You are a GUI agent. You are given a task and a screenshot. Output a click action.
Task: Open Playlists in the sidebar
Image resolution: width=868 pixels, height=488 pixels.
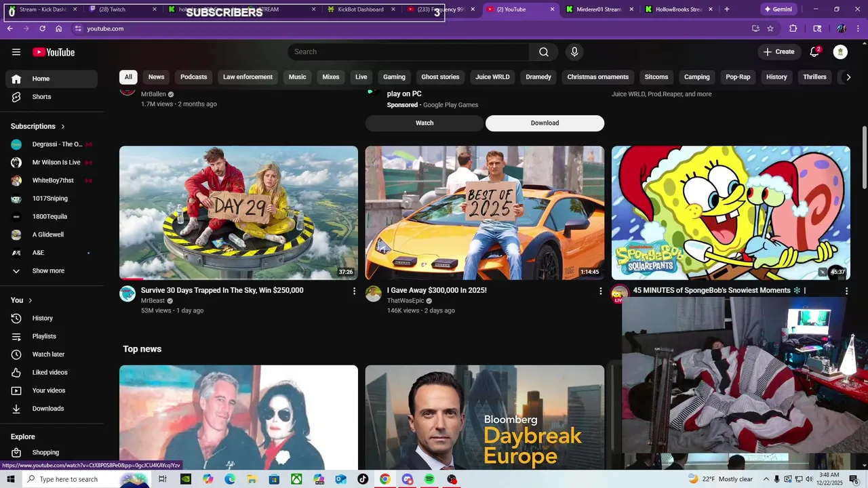coord(52,336)
